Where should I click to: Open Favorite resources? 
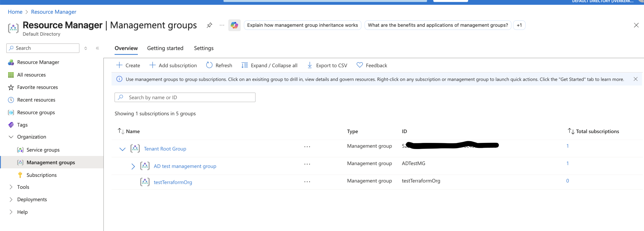[37, 87]
